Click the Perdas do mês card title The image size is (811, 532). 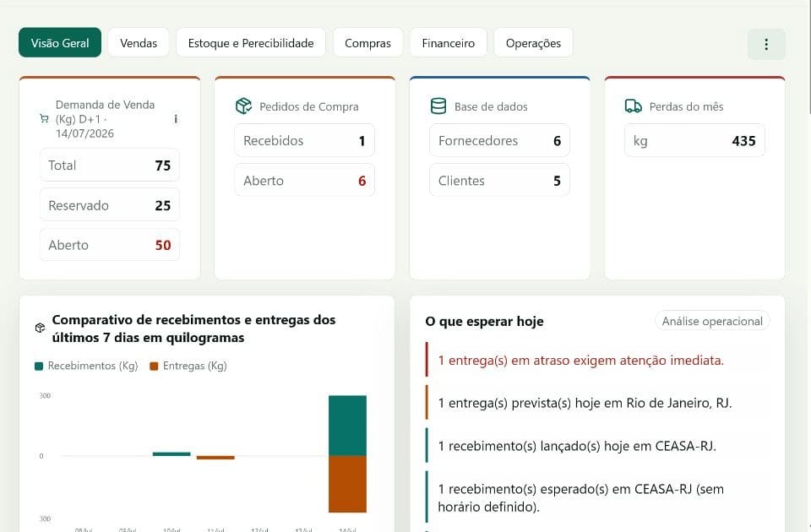[x=686, y=106]
